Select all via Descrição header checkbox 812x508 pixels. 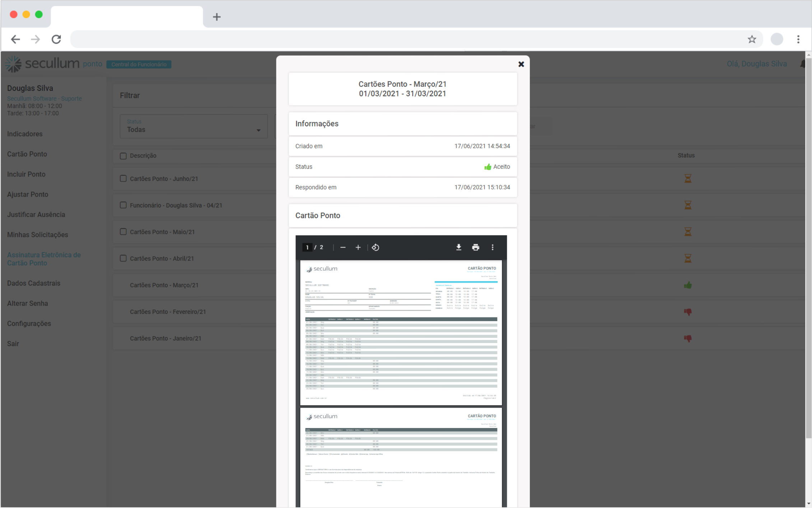(x=123, y=156)
